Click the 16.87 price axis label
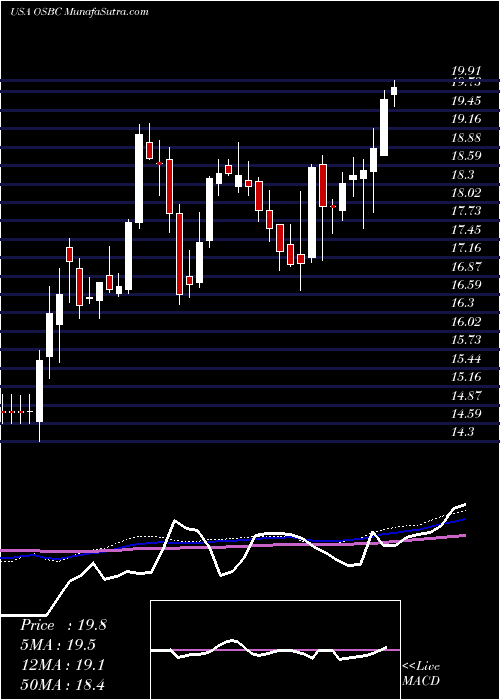 point(466,267)
